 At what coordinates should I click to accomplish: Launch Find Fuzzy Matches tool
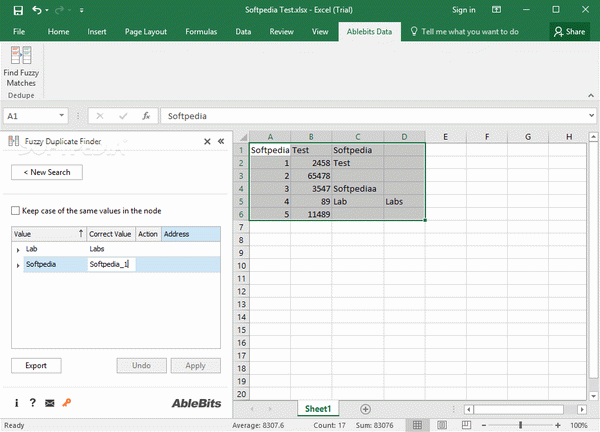click(21, 67)
